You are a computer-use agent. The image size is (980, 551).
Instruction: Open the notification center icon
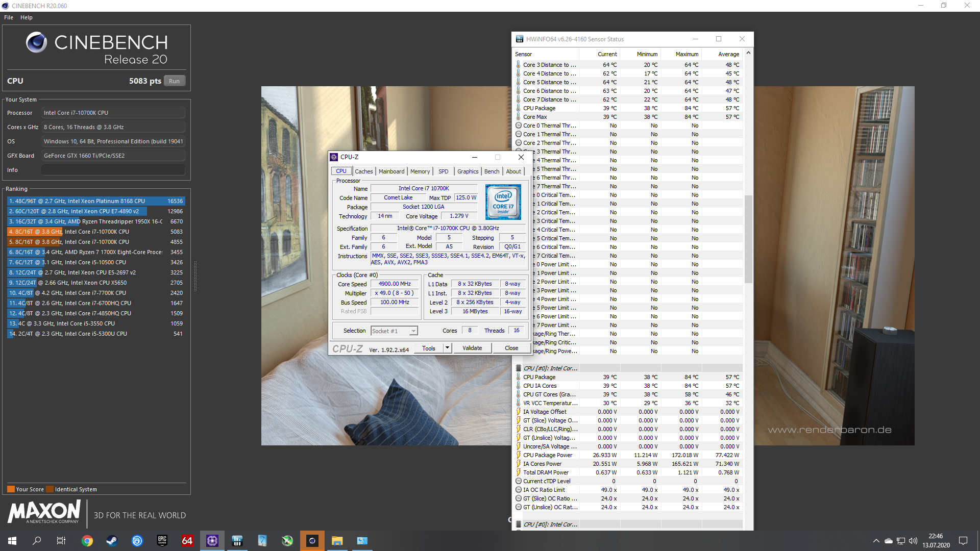(x=963, y=541)
